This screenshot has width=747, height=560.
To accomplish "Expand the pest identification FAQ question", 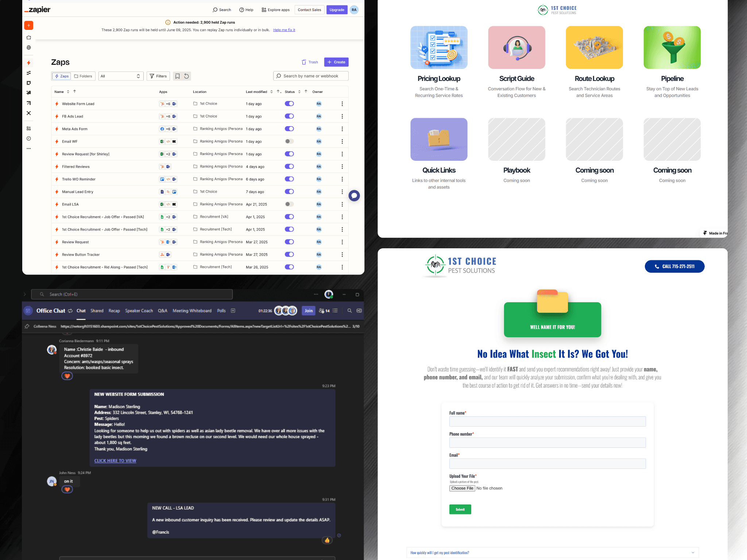I will click(553, 553).
